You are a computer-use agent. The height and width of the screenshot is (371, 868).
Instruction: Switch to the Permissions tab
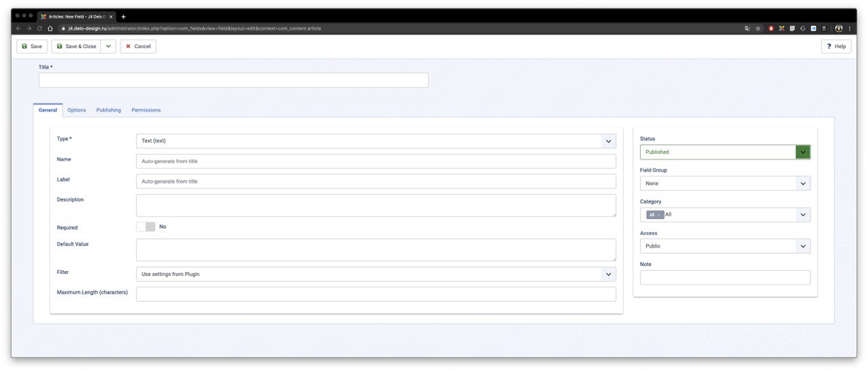(146, 110)
